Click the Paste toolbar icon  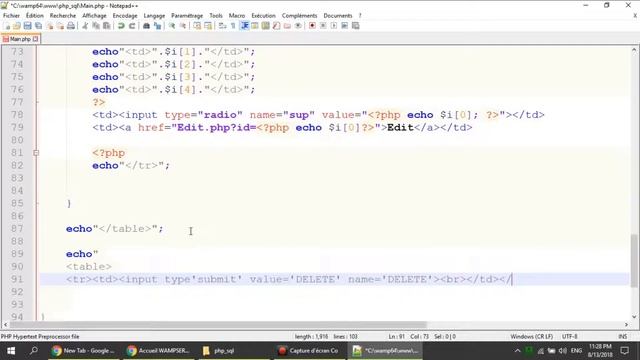[x=107, y=26]
